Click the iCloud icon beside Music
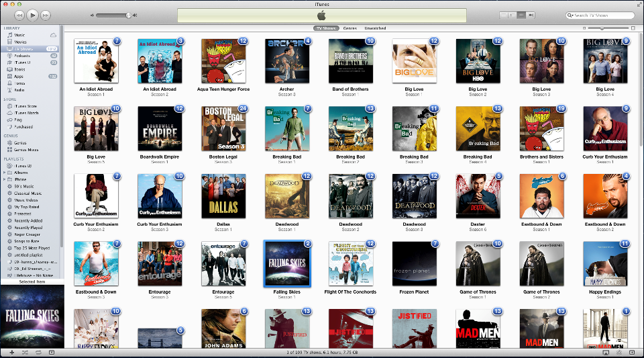 pos(53,35)
